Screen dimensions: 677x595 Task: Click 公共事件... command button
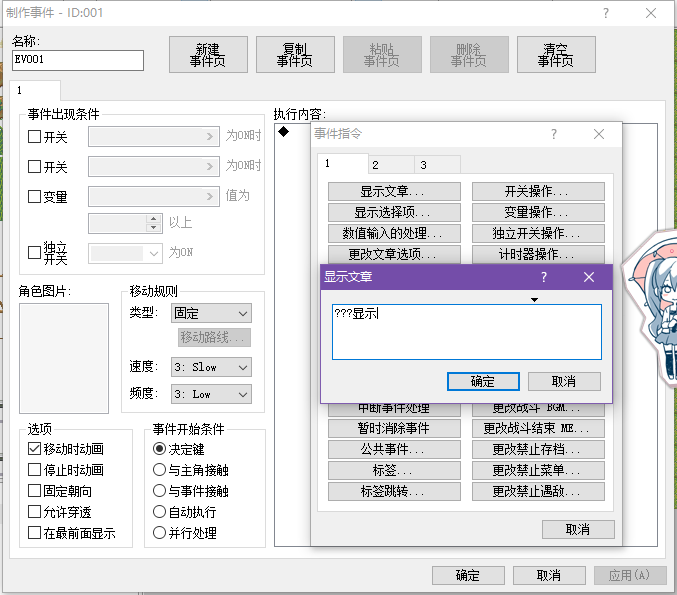point(394,449)
